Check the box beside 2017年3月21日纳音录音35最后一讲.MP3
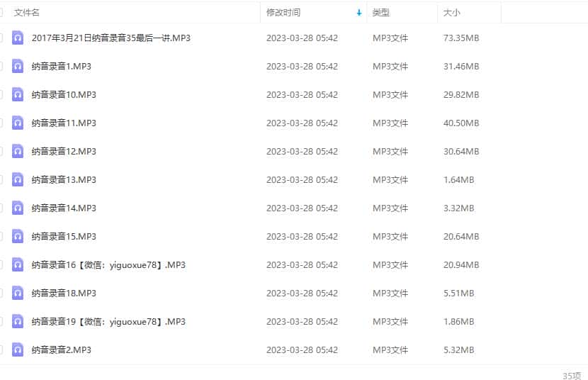 (x=1, y=38)
